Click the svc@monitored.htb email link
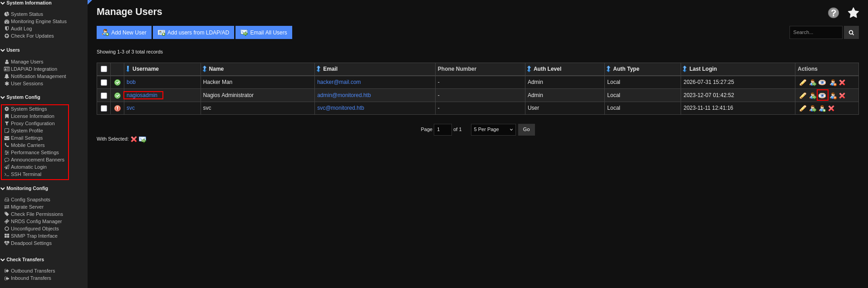The width and height of the screenshot is (868, 288). (341, 108)
